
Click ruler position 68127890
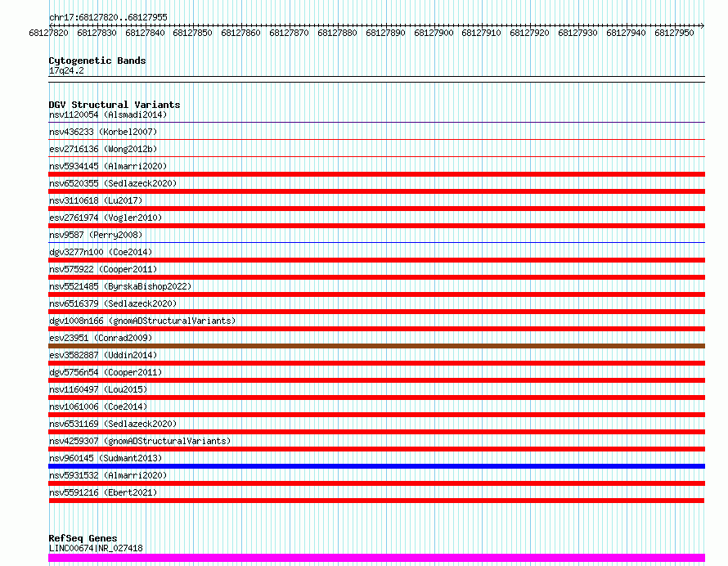(386, 33)
